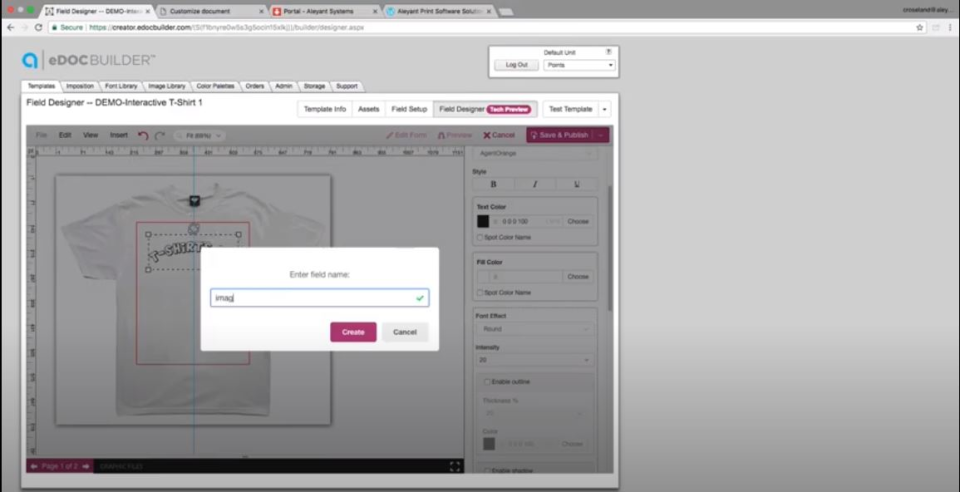Screen dimensions: 960x492
Task: Cancel the field name dialog
Action: 405,332
